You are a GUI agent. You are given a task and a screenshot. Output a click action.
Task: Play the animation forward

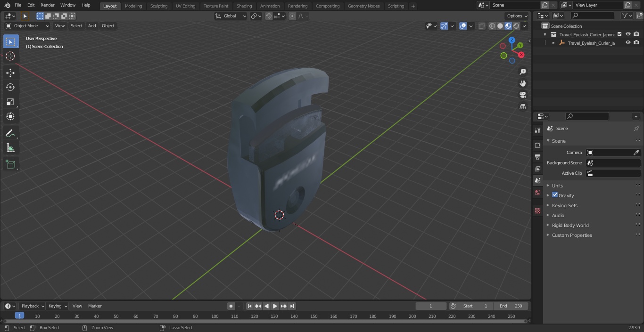275,306
